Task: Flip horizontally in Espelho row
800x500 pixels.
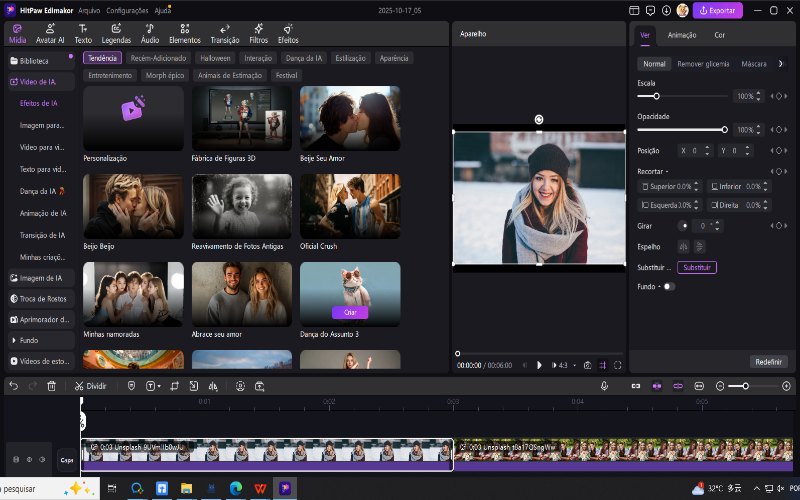Action: point(683,247)
